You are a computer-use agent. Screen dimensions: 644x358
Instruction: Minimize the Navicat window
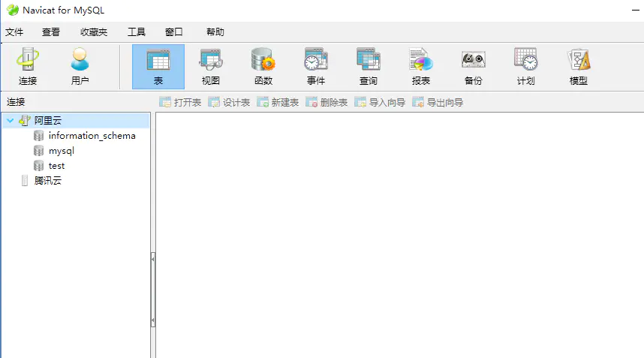coord(636,10)
